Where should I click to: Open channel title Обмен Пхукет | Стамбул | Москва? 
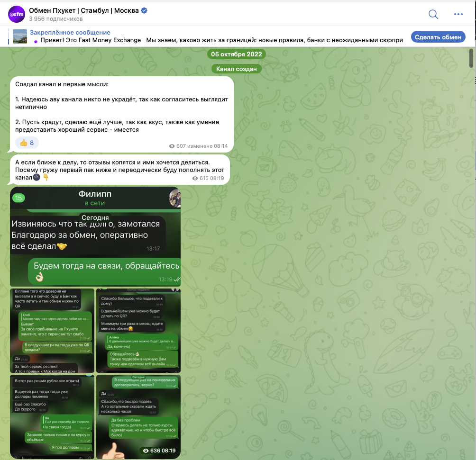click(84, 10)
